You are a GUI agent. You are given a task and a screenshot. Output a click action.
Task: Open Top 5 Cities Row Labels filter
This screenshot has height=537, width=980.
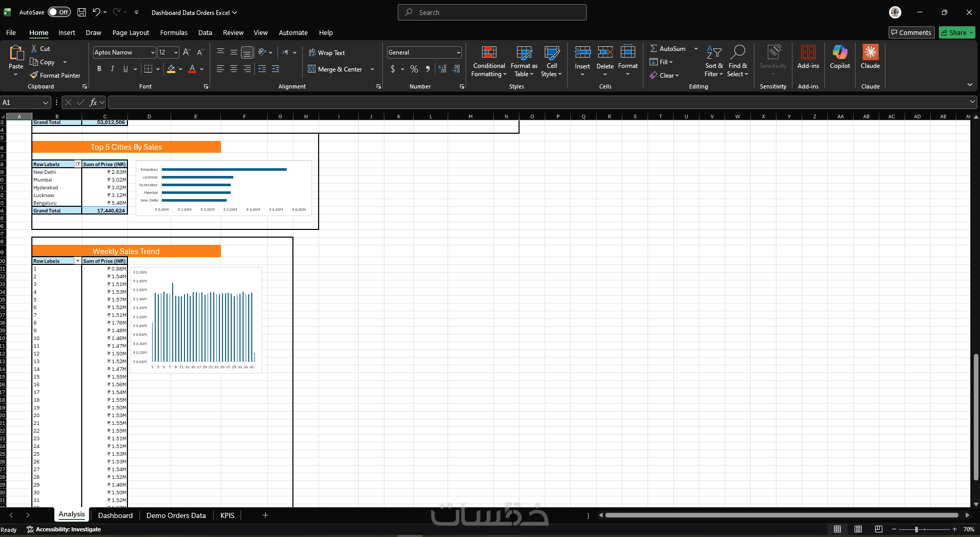pos(78,164)
